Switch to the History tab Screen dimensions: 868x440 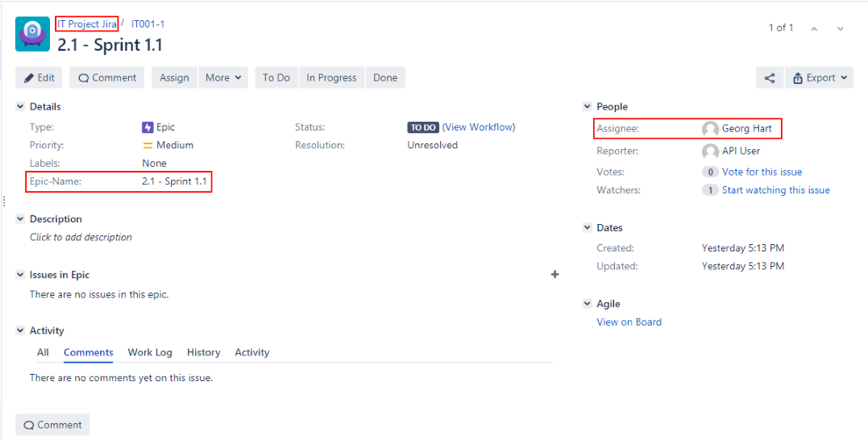[x=203, y=353]
